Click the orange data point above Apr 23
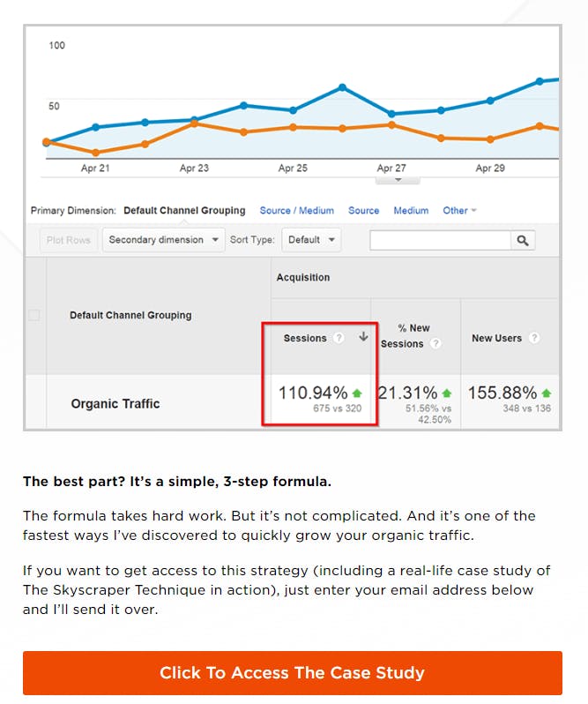The height and width of the screenshot is (704, 588). tap(194, 123)
